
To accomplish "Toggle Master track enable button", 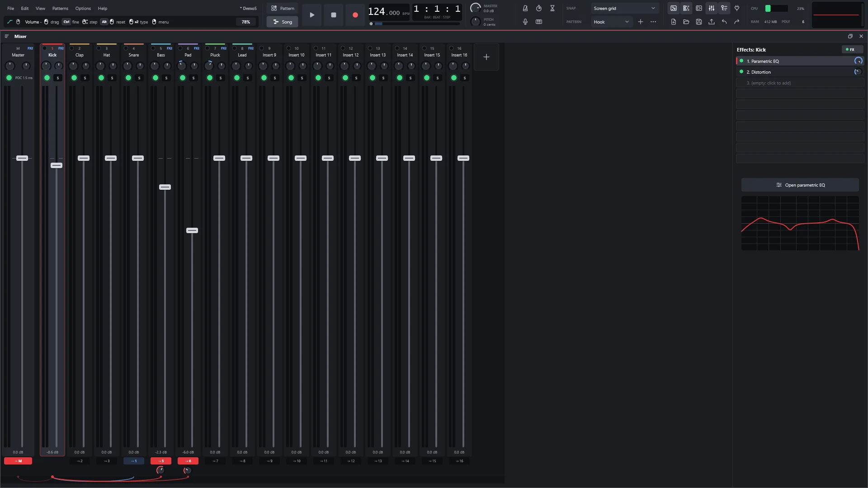I will coord(9,78).
